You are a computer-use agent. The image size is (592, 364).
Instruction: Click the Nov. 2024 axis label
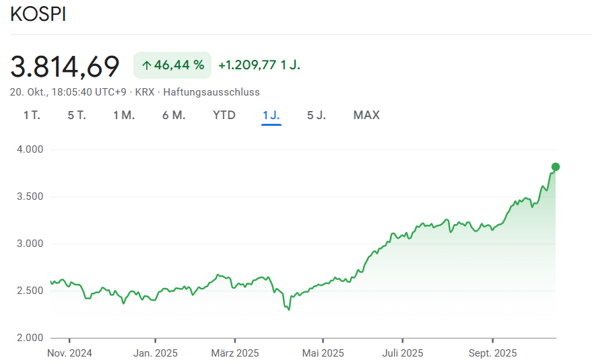[x=70, y=353]
